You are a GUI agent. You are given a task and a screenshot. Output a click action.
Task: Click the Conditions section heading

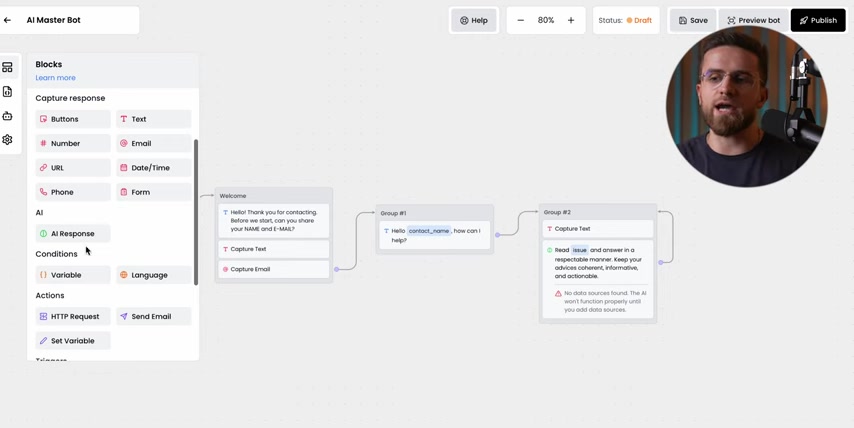(57, 254)
